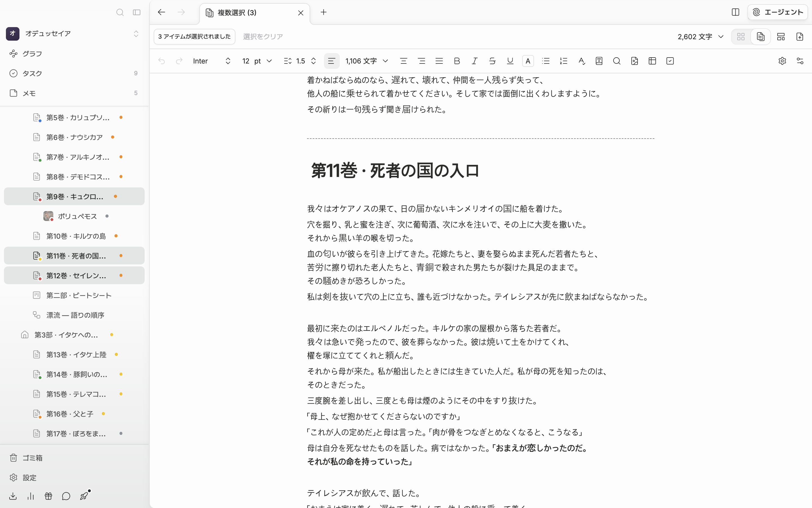
Task: Open 第二部 · ビートシート board
Action: point(74,295)
